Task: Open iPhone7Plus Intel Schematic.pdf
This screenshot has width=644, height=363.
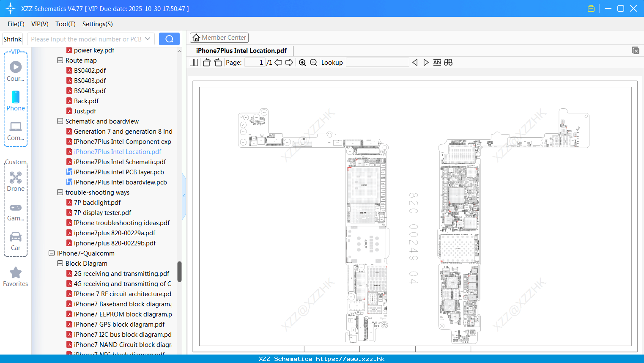Action: coord(120,162)
